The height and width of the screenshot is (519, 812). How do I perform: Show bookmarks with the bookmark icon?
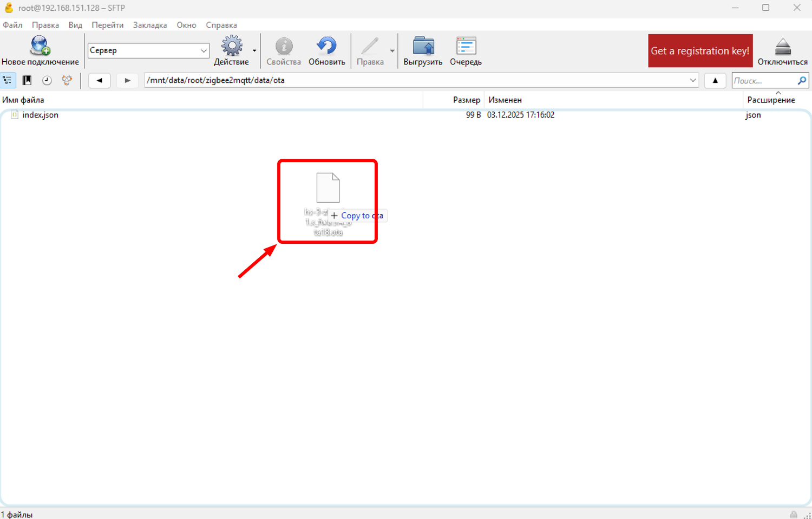27,80
